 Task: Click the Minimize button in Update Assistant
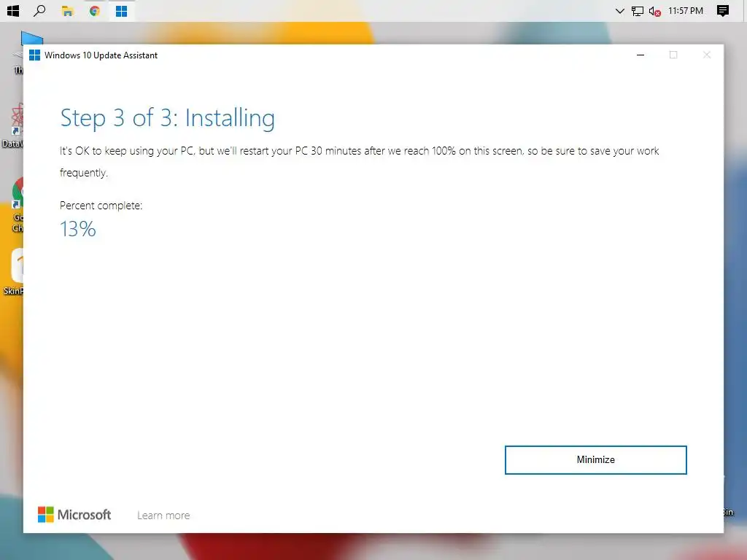(x=595, y=459)
